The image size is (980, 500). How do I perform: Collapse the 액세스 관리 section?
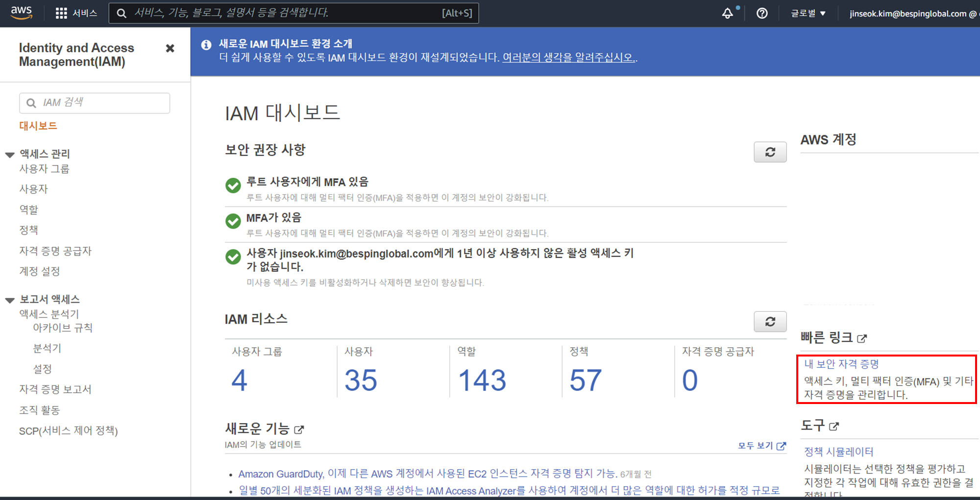tap(10, 155)
